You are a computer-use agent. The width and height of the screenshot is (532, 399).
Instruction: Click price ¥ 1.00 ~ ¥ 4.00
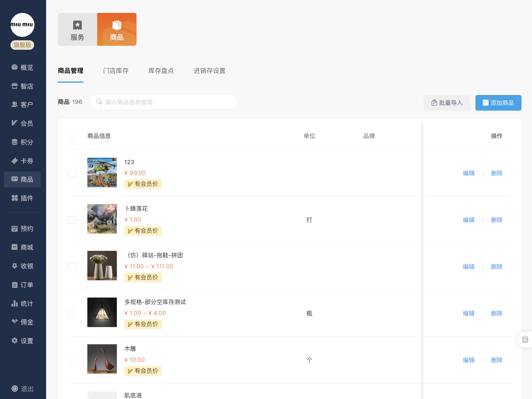145,313
